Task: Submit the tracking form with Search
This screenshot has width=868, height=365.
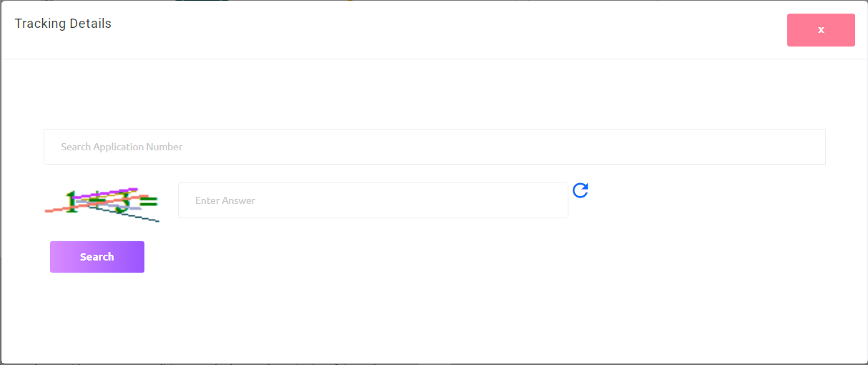Action: 97,257
